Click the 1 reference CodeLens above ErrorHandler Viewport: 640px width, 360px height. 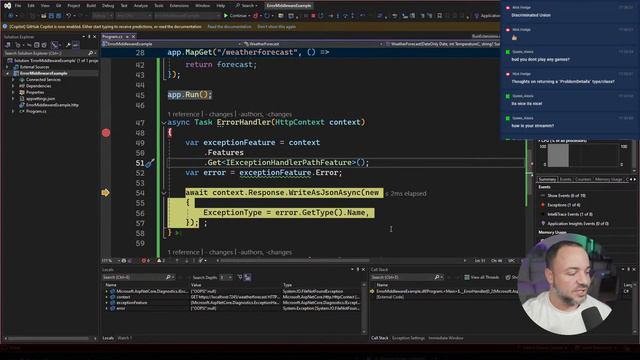(x=184, y=114)
